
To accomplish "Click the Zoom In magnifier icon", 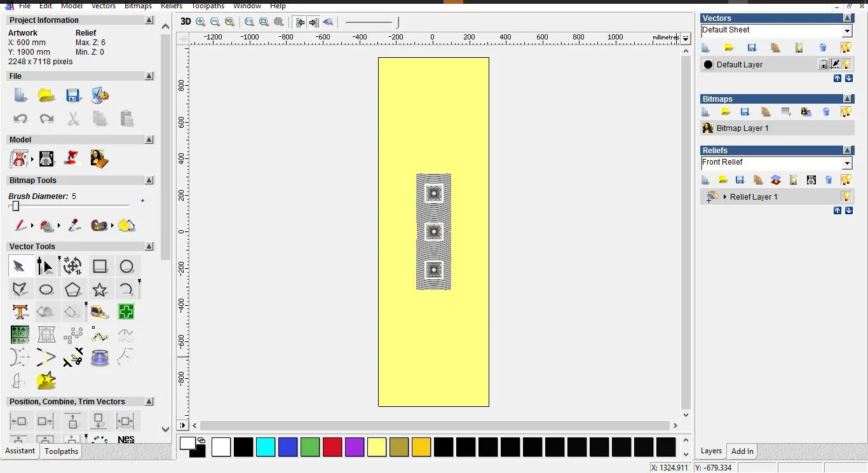I will pos(201,22).
